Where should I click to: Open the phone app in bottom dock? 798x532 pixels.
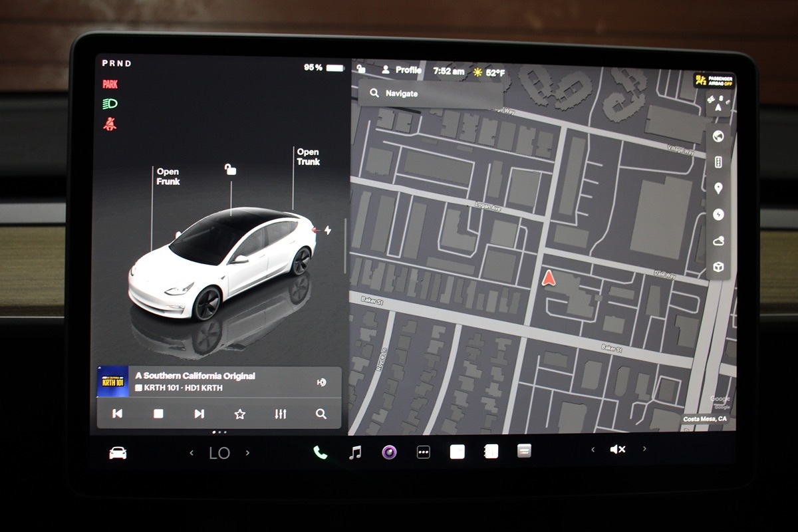click(320, 453)
